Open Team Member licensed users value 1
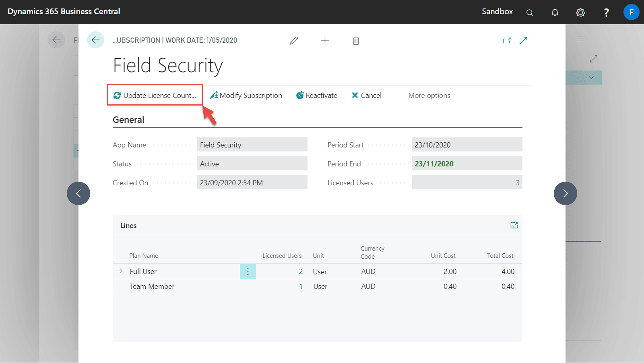This screenshot has height=363, width=644. tap(301, 286)
